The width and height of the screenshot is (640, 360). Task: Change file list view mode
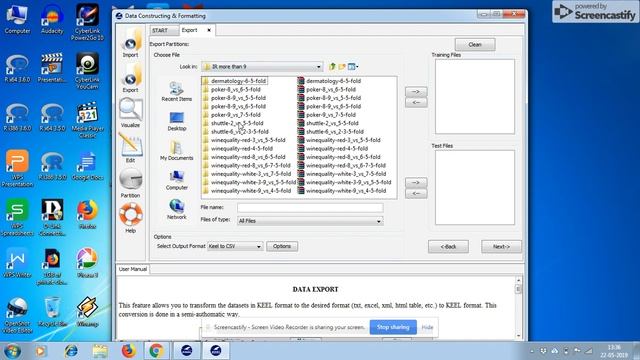(353, 66)
